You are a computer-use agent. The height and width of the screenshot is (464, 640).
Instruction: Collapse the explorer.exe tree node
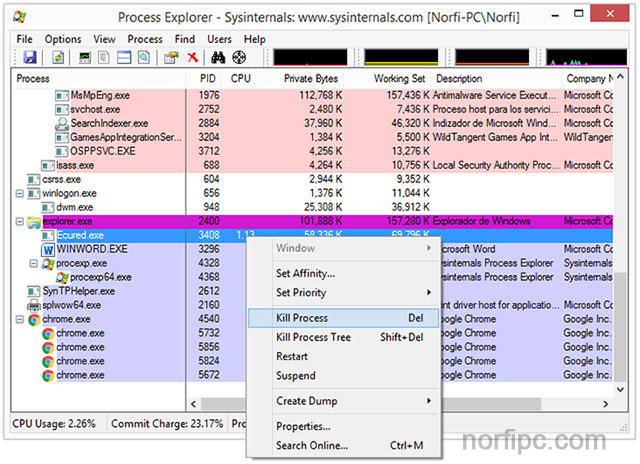click(20, 222)
